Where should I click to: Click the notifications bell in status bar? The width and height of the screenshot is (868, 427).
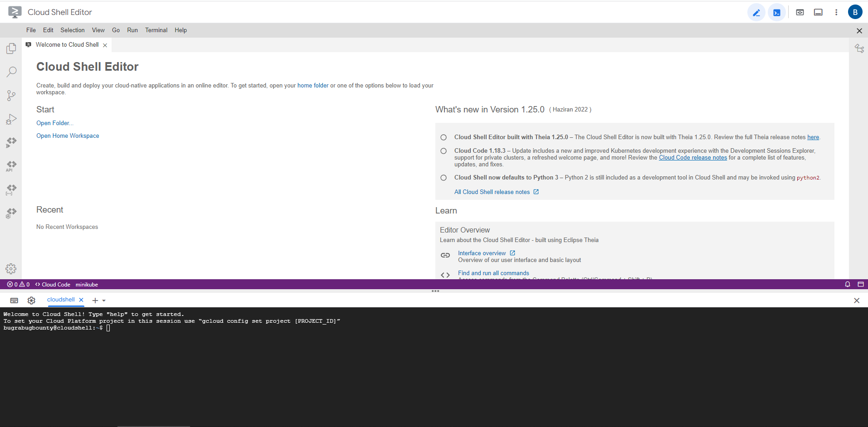847,284
